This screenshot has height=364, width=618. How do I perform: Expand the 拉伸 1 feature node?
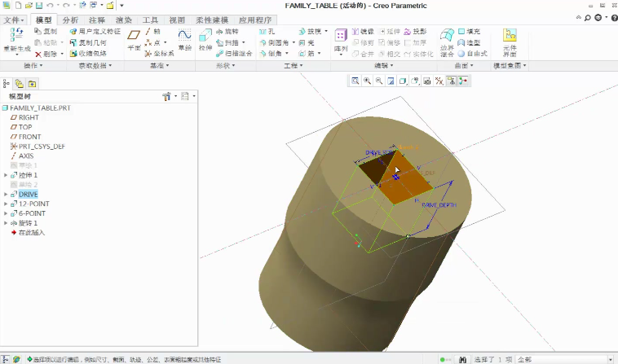(x=7, y=175)
